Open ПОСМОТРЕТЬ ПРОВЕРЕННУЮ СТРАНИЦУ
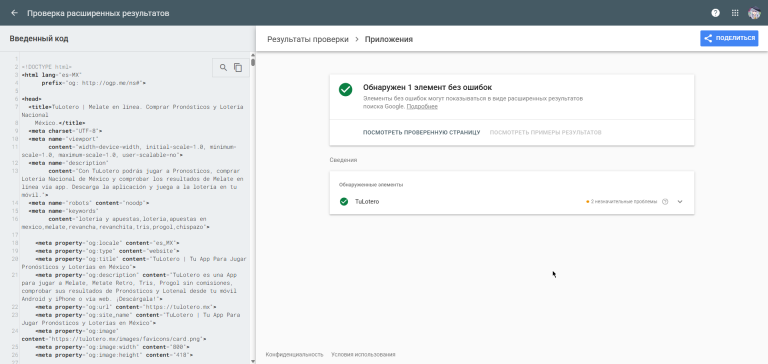Viewport: 768px width, 364px height. click(x=421, y=133)
